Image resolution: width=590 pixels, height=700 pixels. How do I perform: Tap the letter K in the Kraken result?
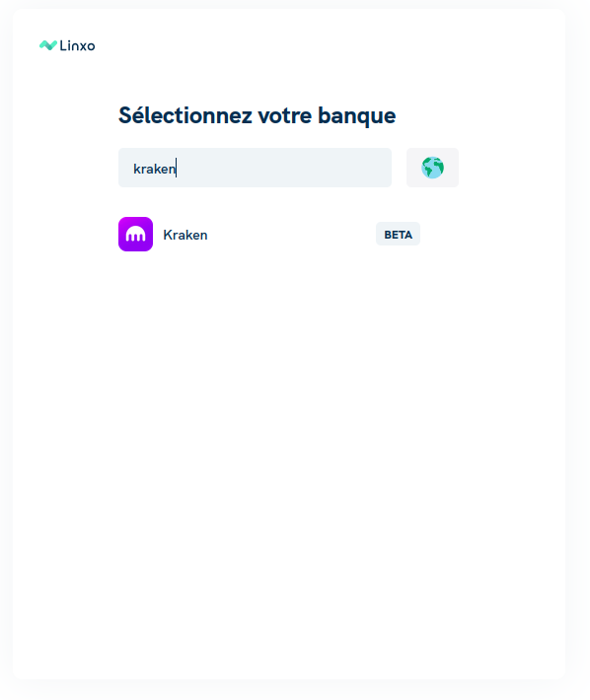168,235
